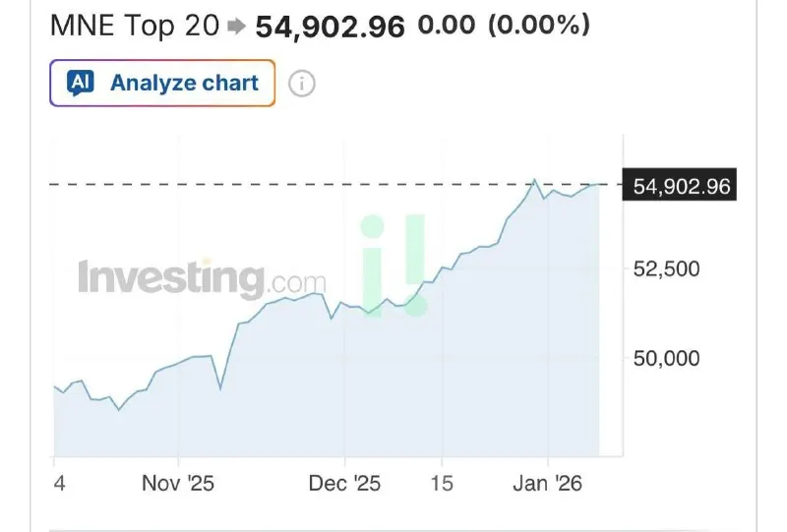The height and width of the screenshot is (532, 787).
Task: Click the 50,000 price axis label
Action: [667, 359]
